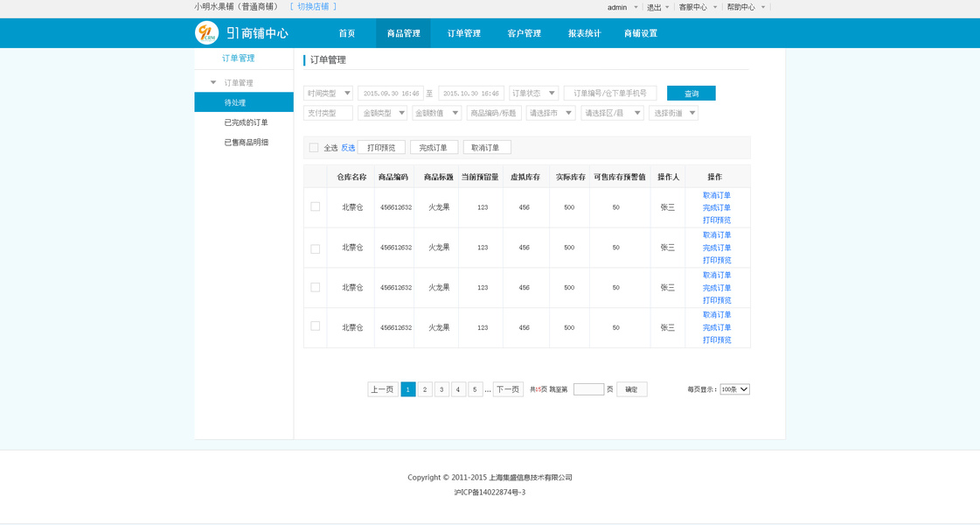Click the 上一页 pagination button
Viewport: 980px width, 525px height.
pos(383,389)
